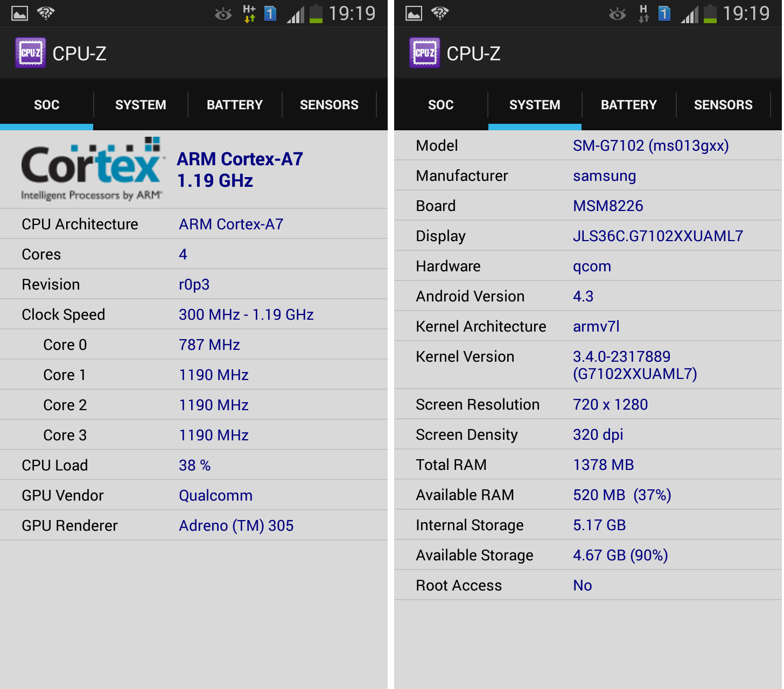
Task: Select the Core 1 row
Action: (x=194, y=375)
